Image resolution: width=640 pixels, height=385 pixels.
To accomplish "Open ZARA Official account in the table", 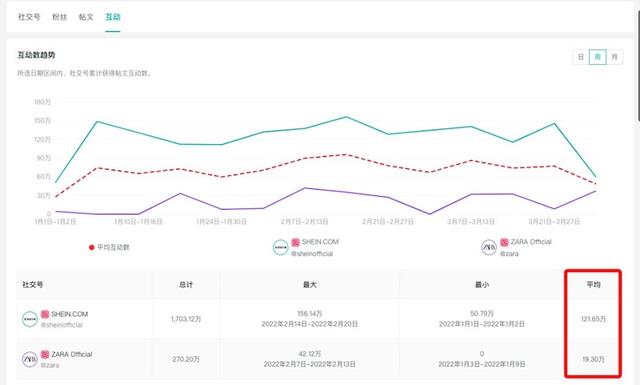I will click(x=72, y=354).
